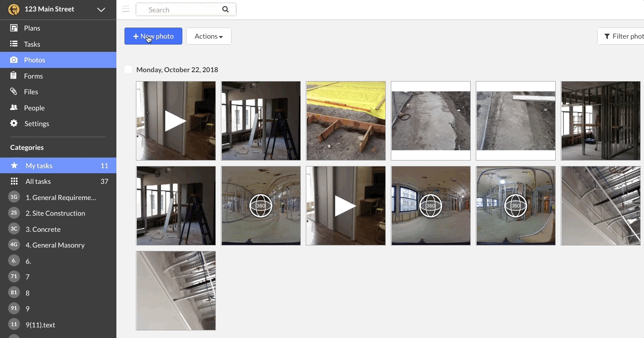Select My tasks category

[x=58, y=166]
